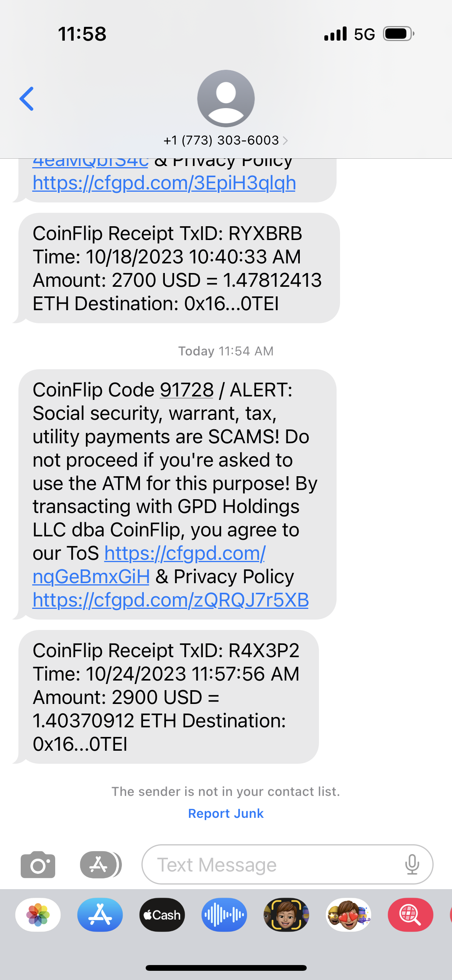
Task: Tap the Report Junk link
Action: coord(226,813)
